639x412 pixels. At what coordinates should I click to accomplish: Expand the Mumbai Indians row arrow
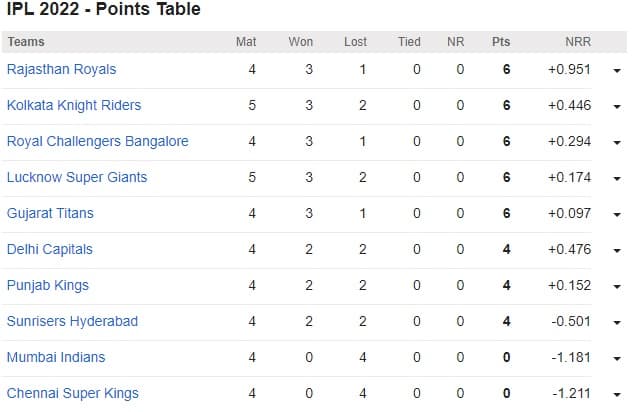[617, 359]
